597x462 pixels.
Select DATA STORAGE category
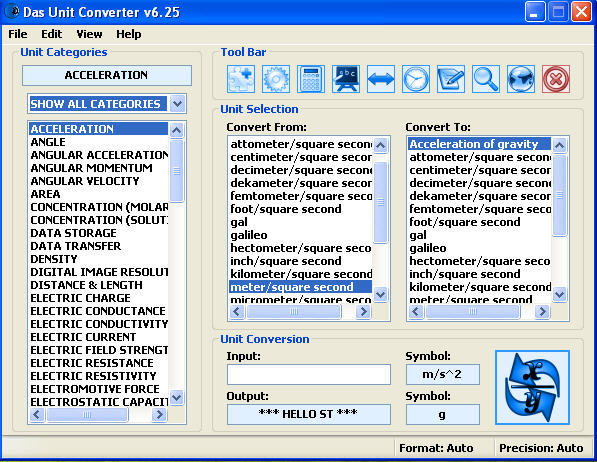click(99, 233)
